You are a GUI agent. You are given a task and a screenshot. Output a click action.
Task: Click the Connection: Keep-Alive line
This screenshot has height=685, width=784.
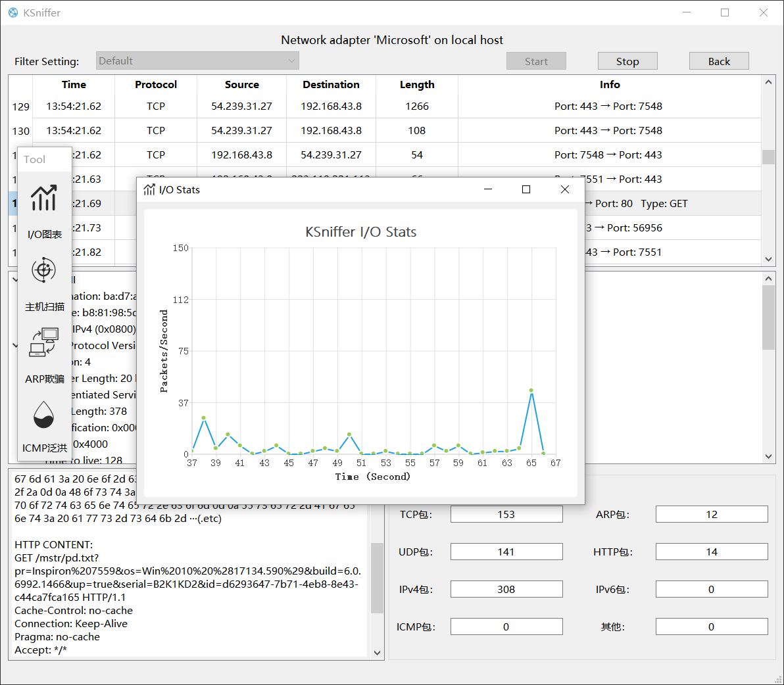pyautogui.click(x=71, y=624)
